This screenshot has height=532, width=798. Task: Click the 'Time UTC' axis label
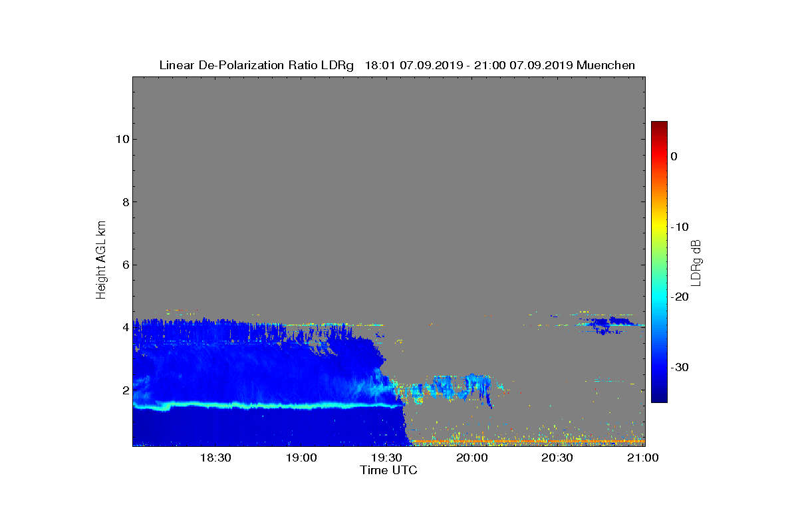click(x=389, y=470)
